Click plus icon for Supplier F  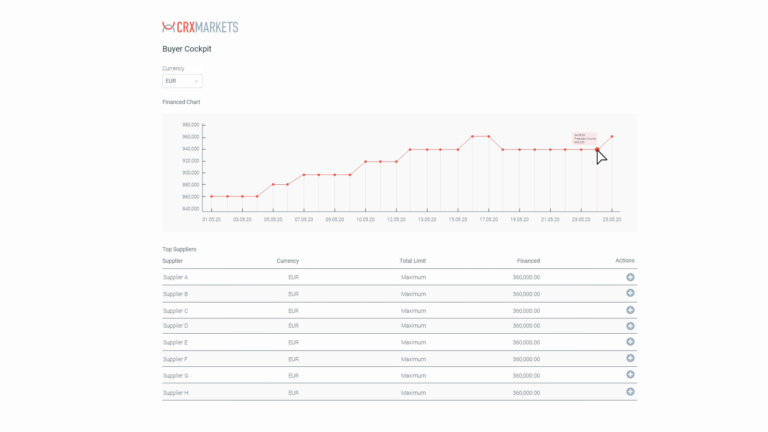(x=630, y=358)
